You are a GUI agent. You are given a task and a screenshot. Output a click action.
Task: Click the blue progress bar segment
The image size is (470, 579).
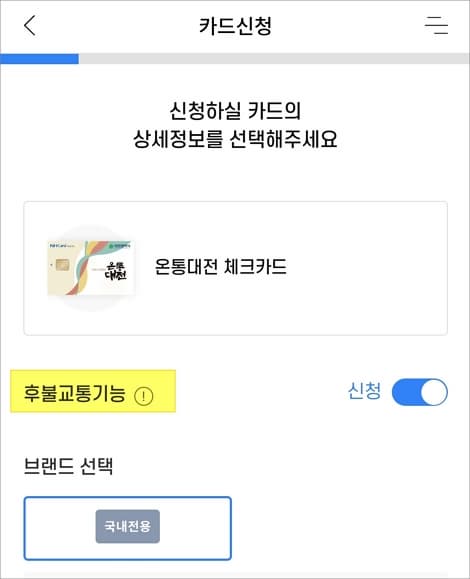tap(39, 59)
